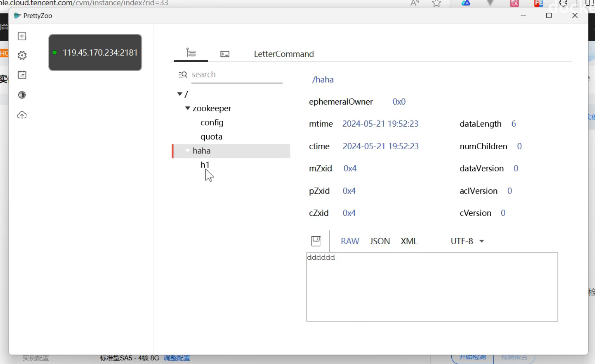Screen dimensions: 595x364
Task: Switch to the node tree view tab
Action: (191, 53)
